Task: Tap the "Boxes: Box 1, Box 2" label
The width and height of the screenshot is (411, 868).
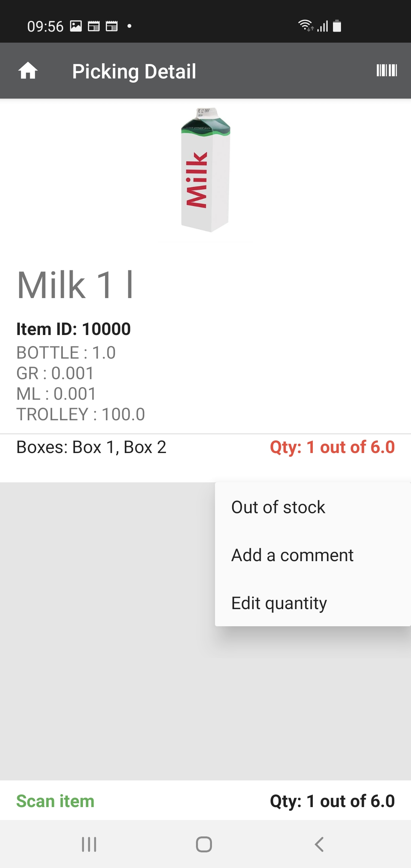Action: point(91,447)
